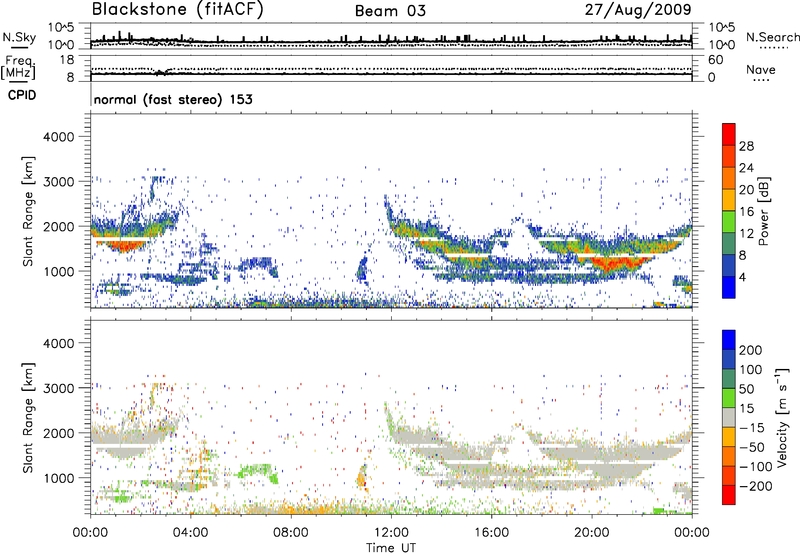800x554 pixels.
Task: Click the '16:00' time axis tick label
Action: point(491,533)
